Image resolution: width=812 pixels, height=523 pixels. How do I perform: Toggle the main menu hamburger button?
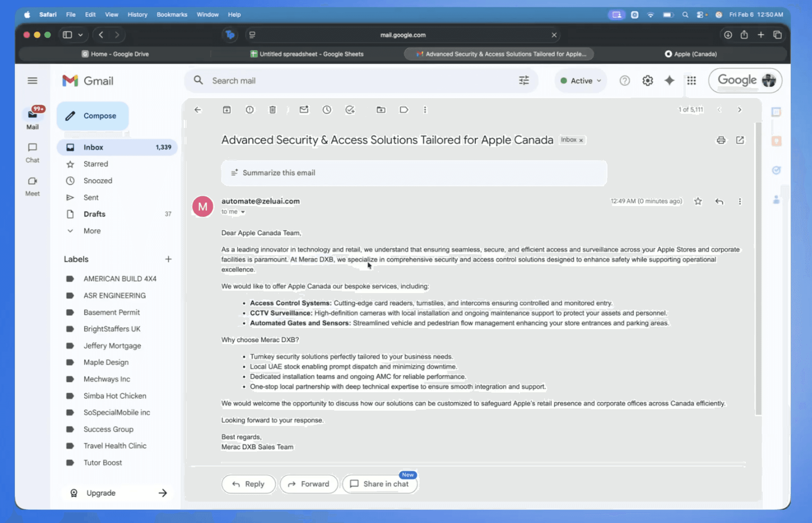click(x=32, y=80)
